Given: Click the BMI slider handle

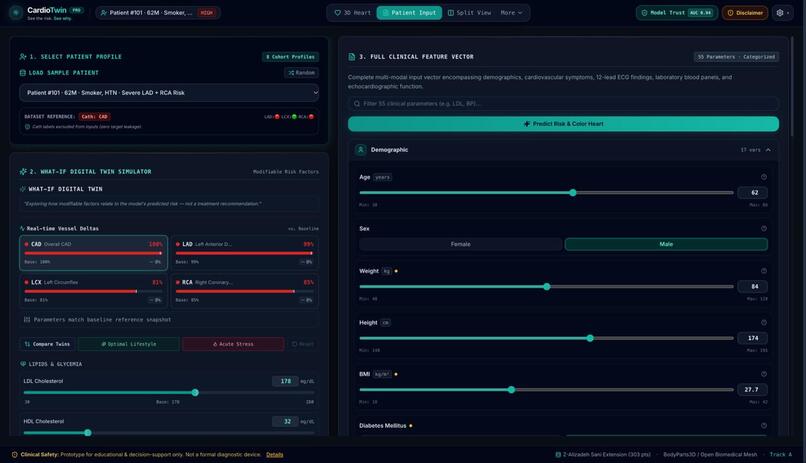Looking at the screenshot, I should point(511,390).
